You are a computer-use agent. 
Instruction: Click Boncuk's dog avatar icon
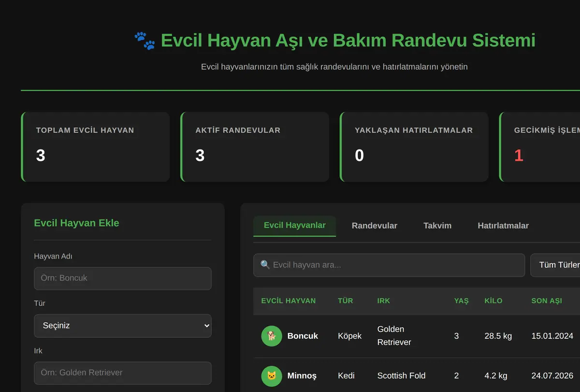point(272,336)
